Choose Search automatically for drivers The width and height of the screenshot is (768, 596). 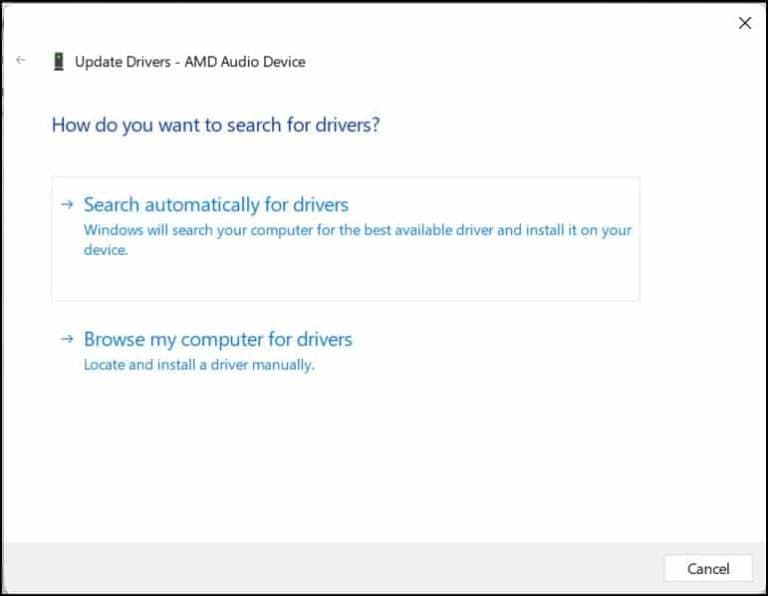(216, 205)
